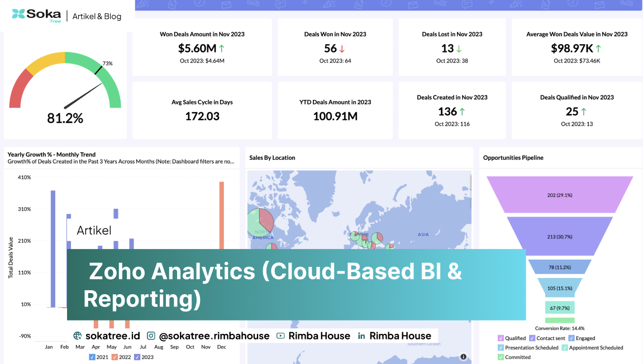
Task: Click the Opportunities Pipeline title
Action: click(513, 158)
